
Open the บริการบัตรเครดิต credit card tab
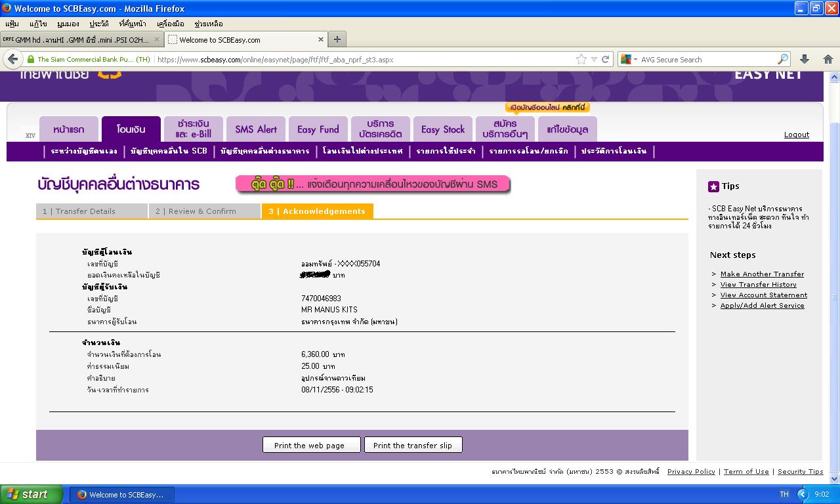coord(381,129)
